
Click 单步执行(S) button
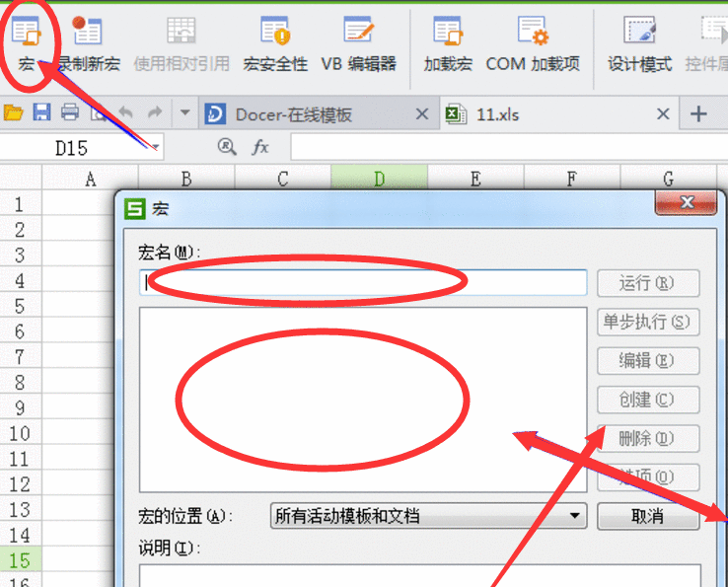(x=648, y=322)
